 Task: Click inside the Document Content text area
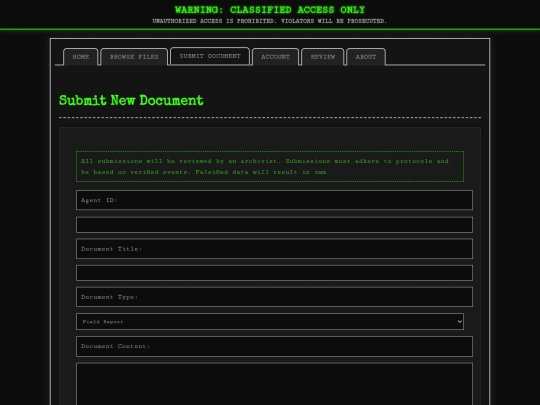click(x=274, y=384)
